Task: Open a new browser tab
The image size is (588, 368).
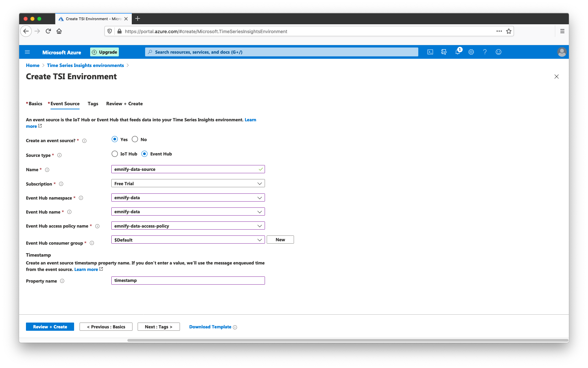Action: pyautogui.click(x=138, y=18)
